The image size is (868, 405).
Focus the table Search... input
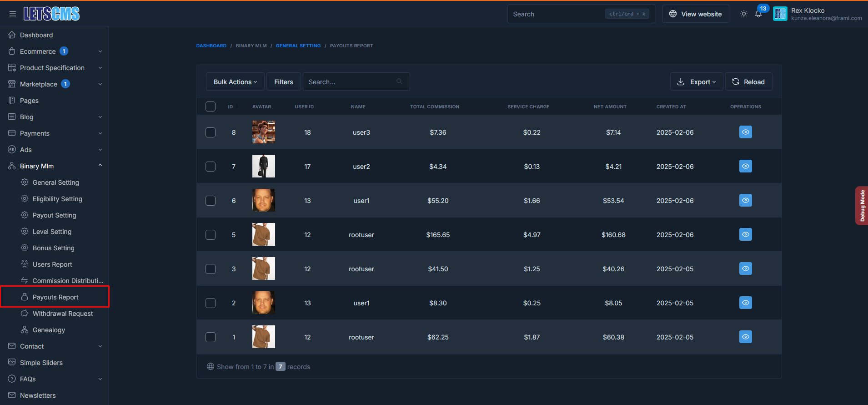356,81
